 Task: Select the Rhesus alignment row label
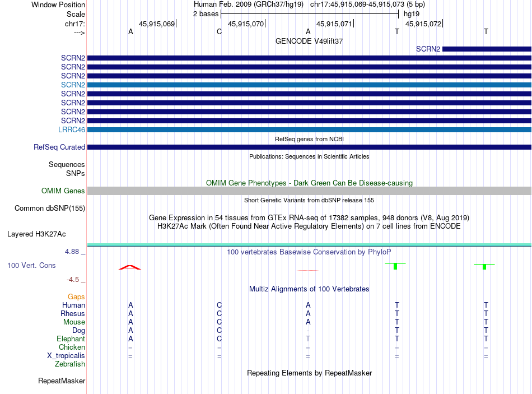[73, 314]
